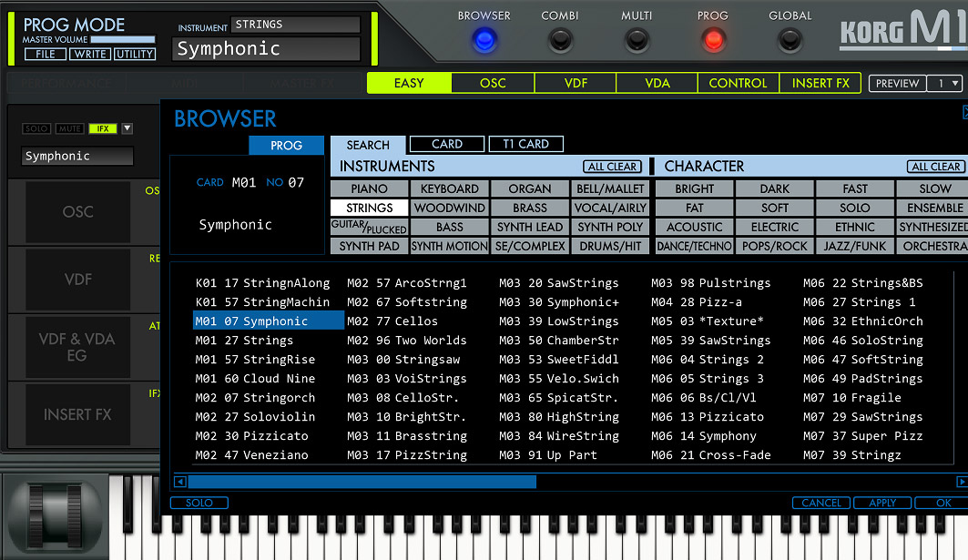This screenshot has height=560, width=968.
Task: Open the EASY tab
Action: coord(409,84)
